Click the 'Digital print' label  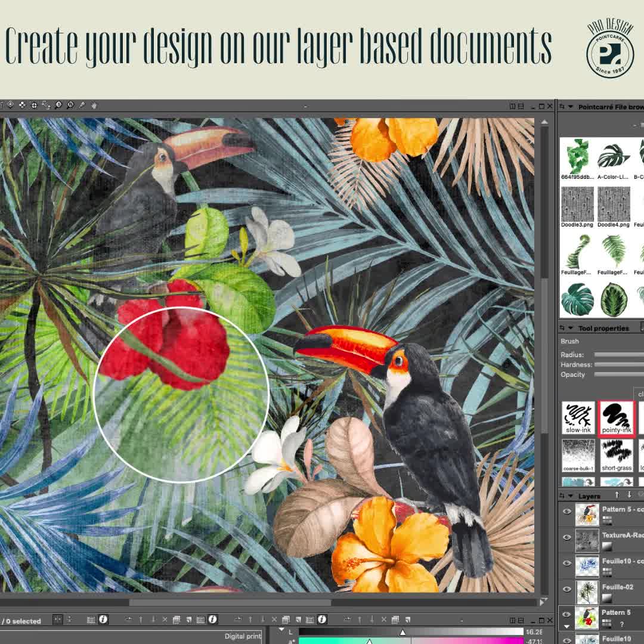(x=242, y=636)
